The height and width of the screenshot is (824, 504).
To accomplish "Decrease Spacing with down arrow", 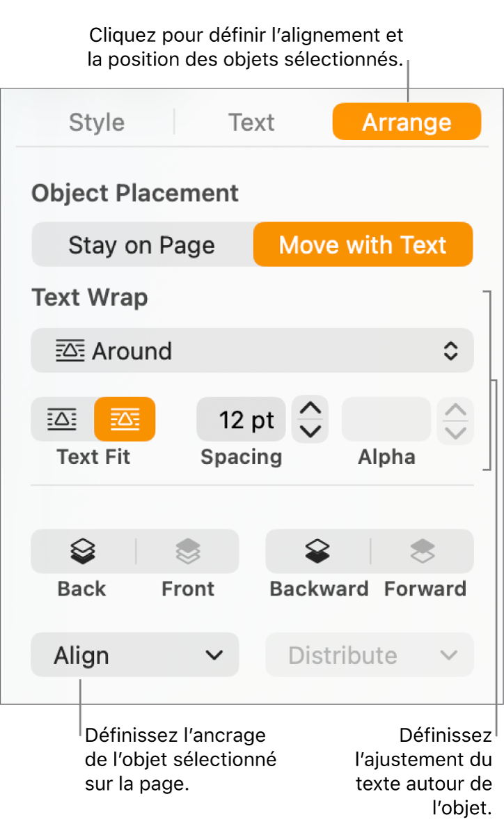I will coord(310,430).
